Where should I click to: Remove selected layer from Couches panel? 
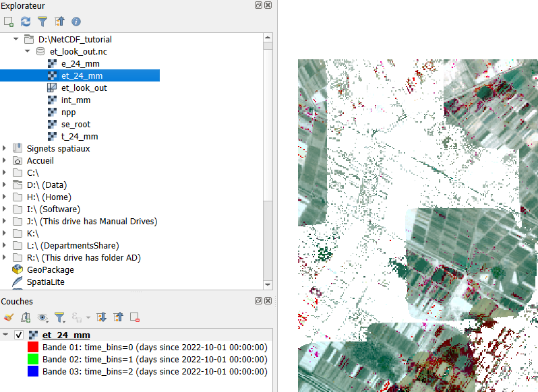click(135, 317)
